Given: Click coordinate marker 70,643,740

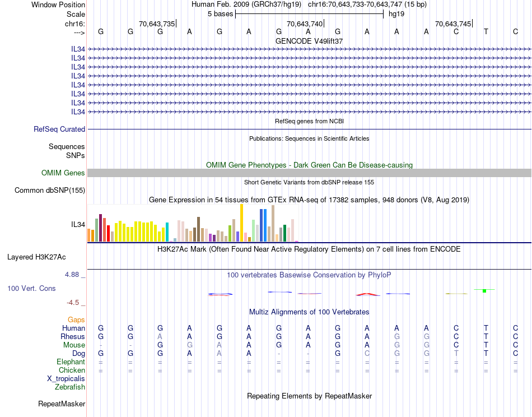Looking at the screenshot, I should 305,24.
